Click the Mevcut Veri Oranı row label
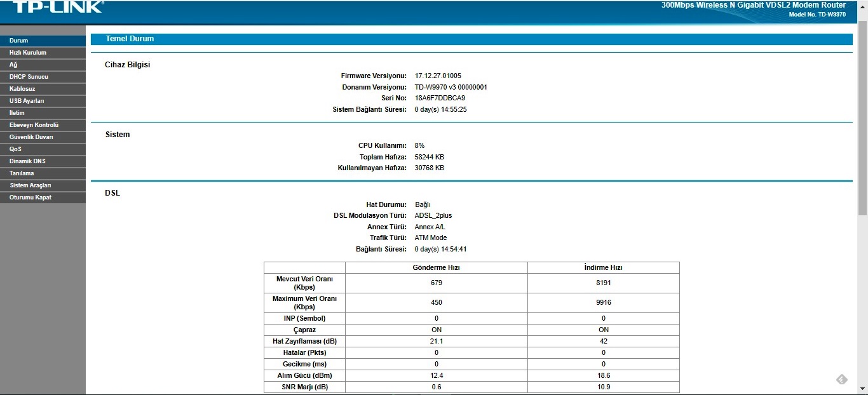This screenshot has height=395, width=868. click(305, 283)
